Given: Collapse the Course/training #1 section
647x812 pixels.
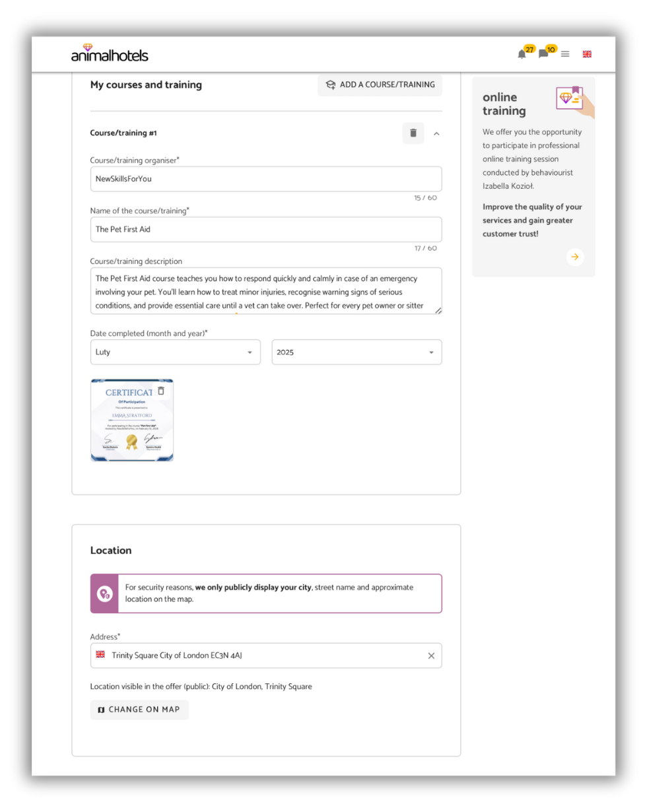Looking at the screenshot, I should (x=436, y=133).
